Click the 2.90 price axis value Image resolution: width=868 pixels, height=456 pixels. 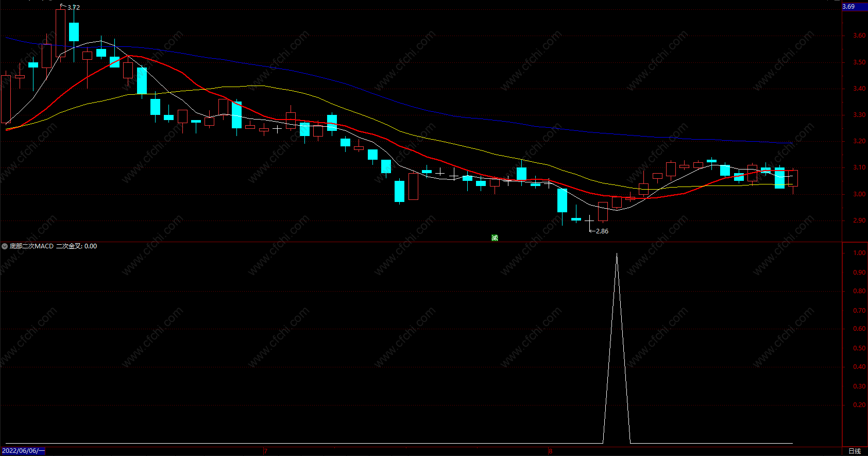tap(859, 221)
